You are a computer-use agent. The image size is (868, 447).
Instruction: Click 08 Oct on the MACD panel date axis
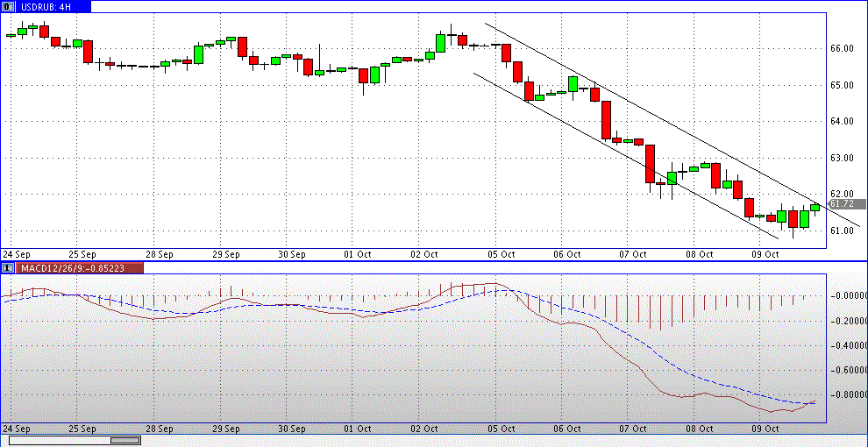tap(699, 429)
